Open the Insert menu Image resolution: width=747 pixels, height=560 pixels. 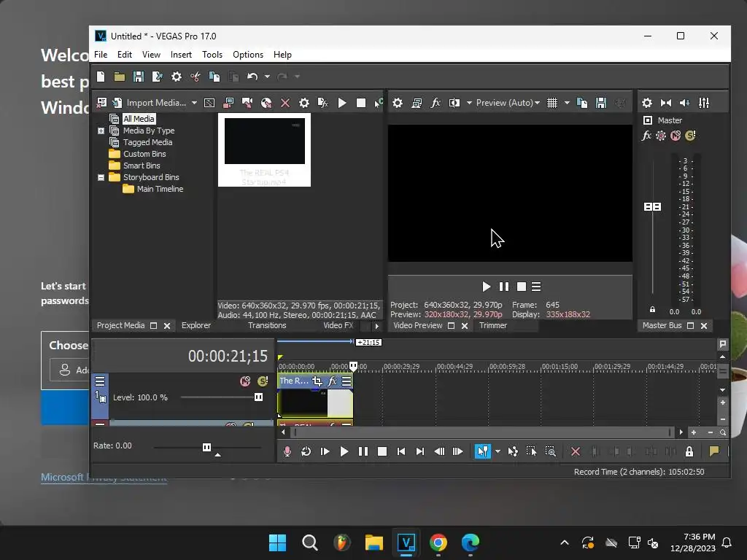coord(181,55)
